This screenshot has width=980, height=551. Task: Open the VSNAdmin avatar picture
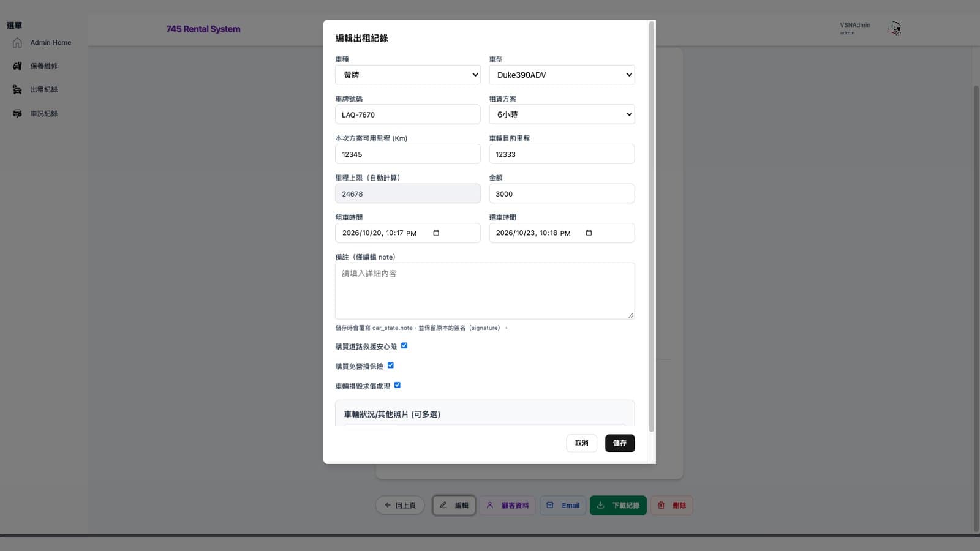(895, 28)
